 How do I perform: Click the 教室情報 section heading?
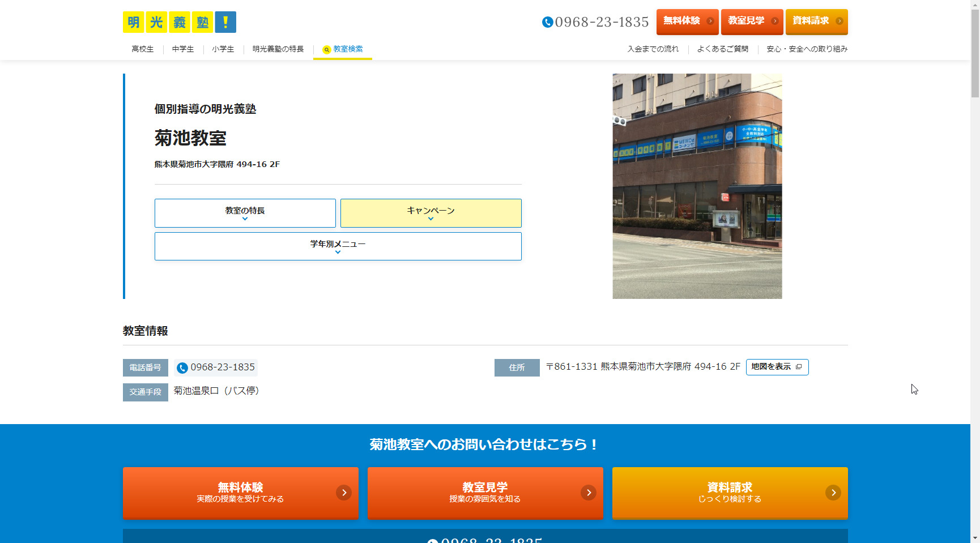pos(146,331)
